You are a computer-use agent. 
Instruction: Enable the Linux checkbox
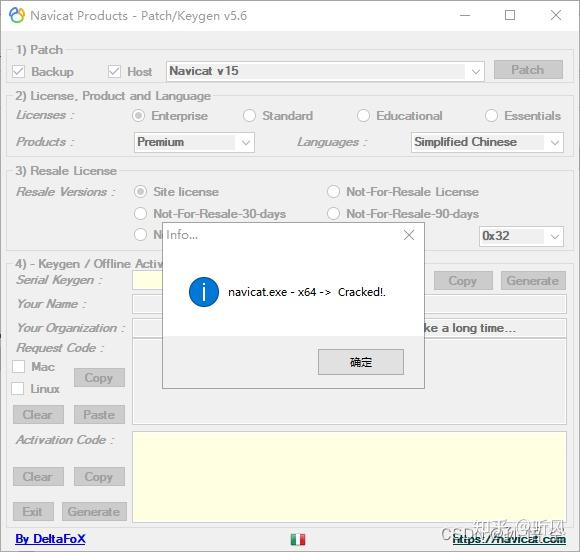(x=18, y=389)
